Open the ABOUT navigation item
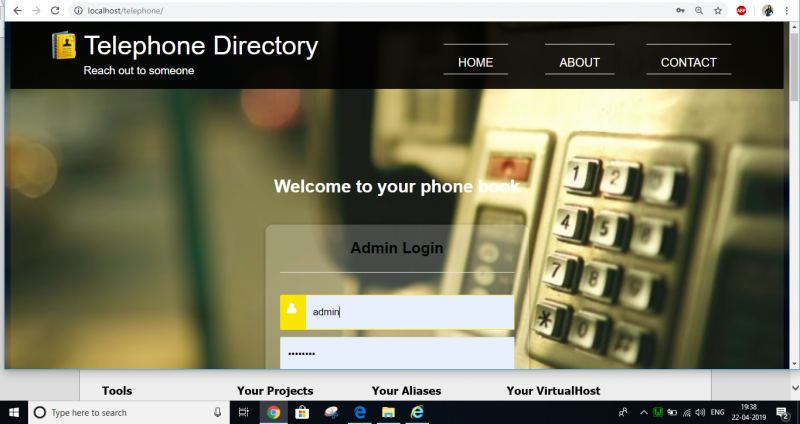800x424 pixels. (x=580, y=62)
